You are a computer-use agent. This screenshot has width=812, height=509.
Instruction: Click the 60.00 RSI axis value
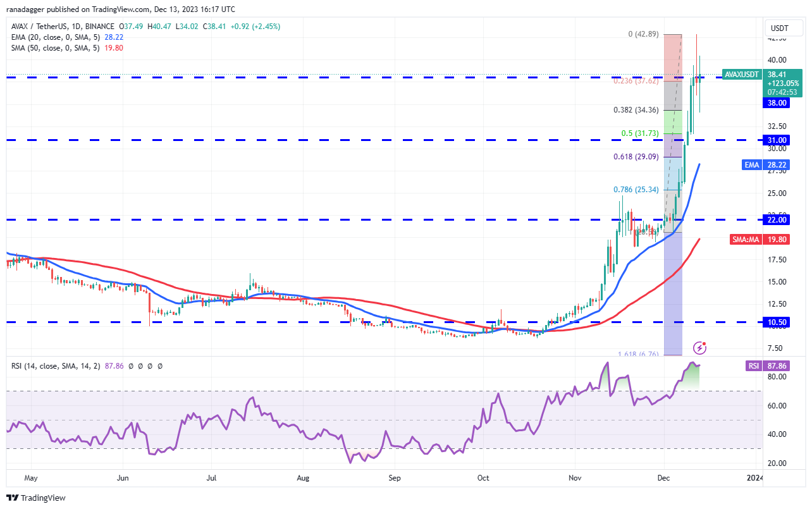click(776, 405)
